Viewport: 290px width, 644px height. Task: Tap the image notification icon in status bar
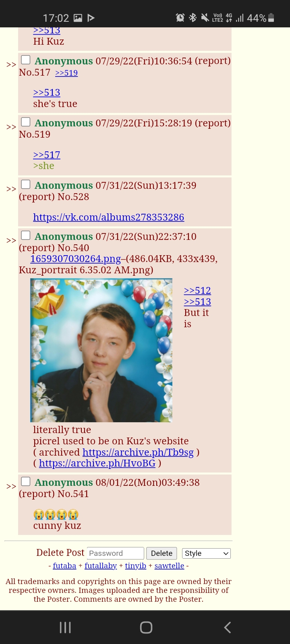click(x=78, y=18)
